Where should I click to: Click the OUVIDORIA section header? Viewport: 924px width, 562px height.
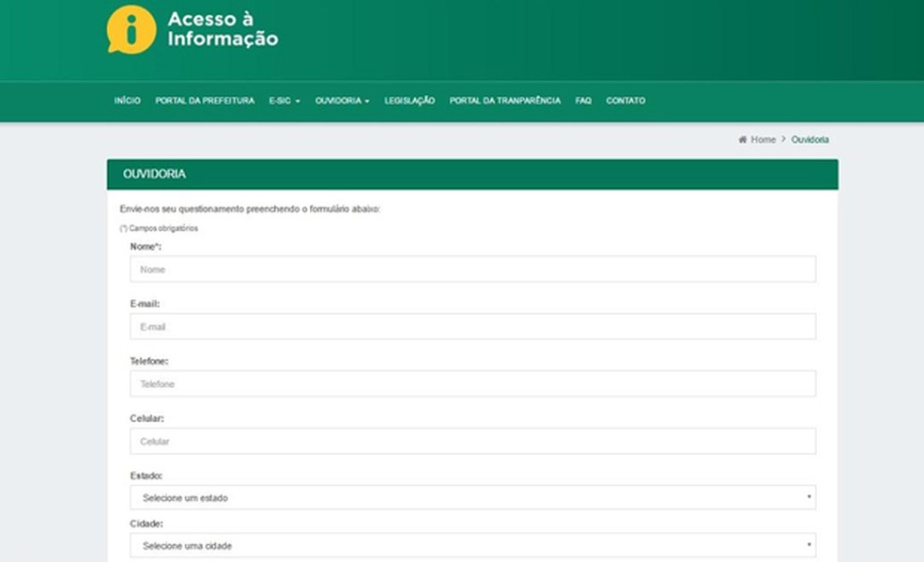point(158,174)
